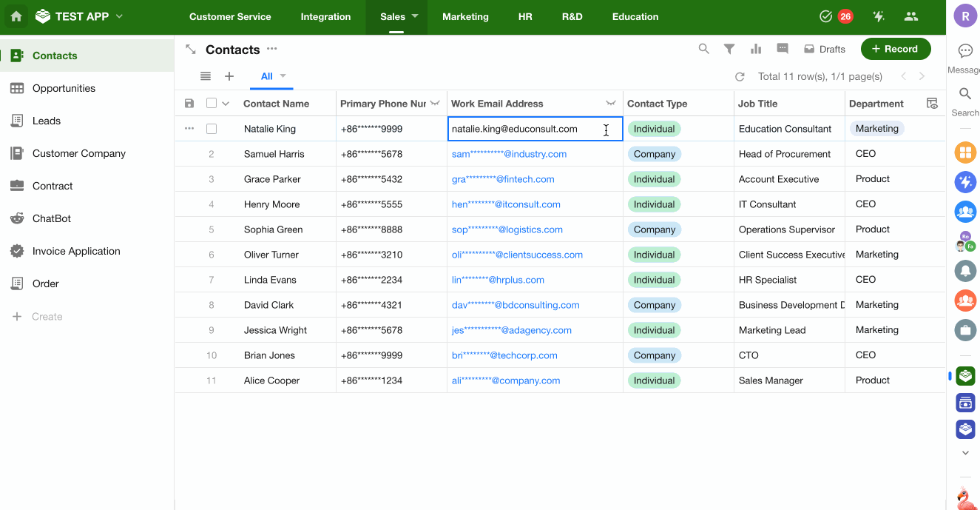The image size is (980, 510).
Task: Switch to the Marketing tab
Action: pos(465,16)
